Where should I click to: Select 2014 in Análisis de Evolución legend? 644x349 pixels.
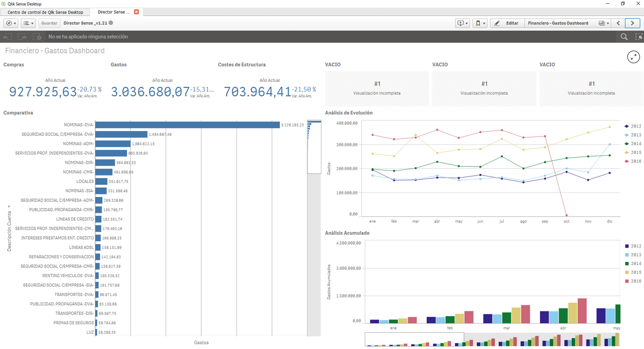tap(633, 144)
